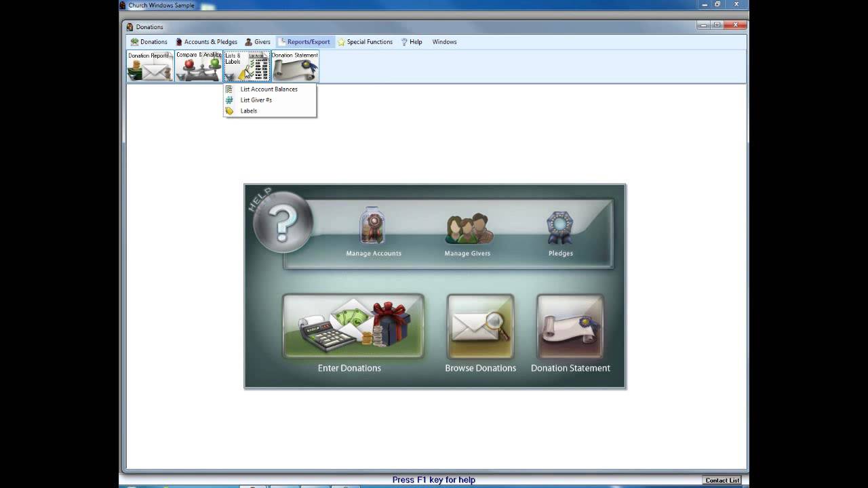Click the Pledges blue ribbon icon
The image size is (868, 488).
click(560, 228)
